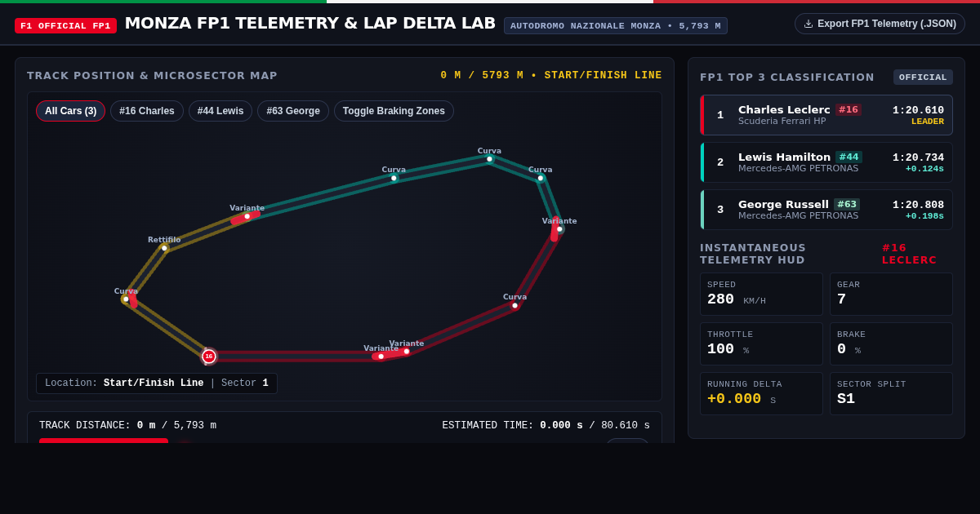This screenshot has height=514, width=980.
Task: Click the Sector Split S1 card
Action: [891, 393]
